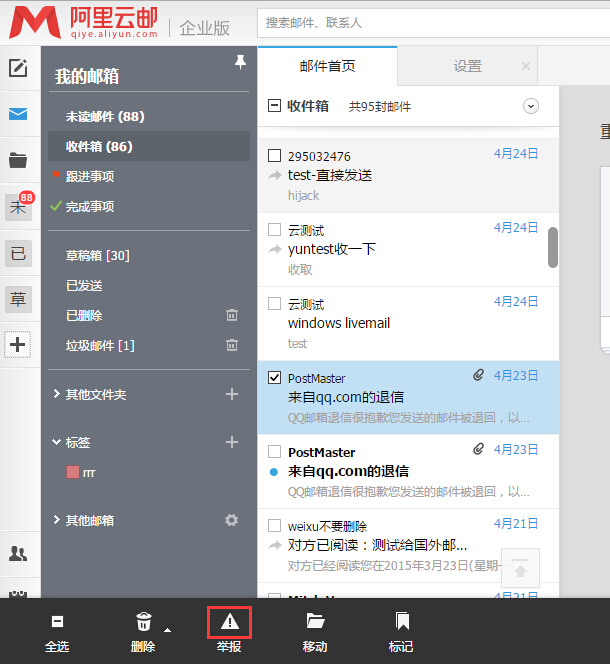
Task: Click the 标记 bookmark icon
Action: pyautogui.click(x=401, y=622)
